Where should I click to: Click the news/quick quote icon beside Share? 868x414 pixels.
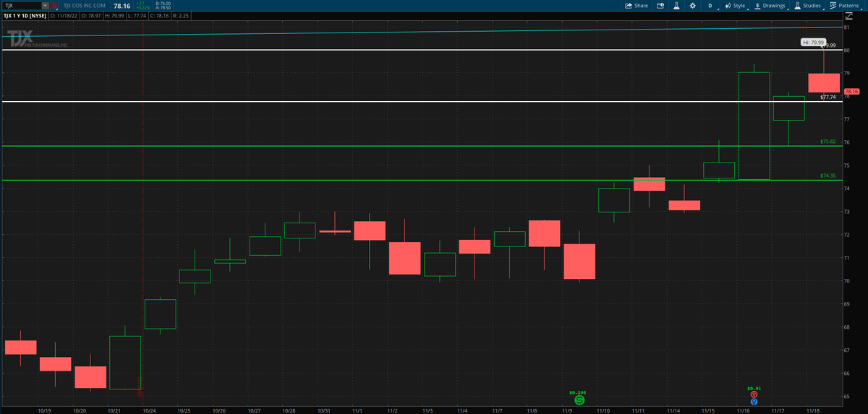click(x=660, y=5)
